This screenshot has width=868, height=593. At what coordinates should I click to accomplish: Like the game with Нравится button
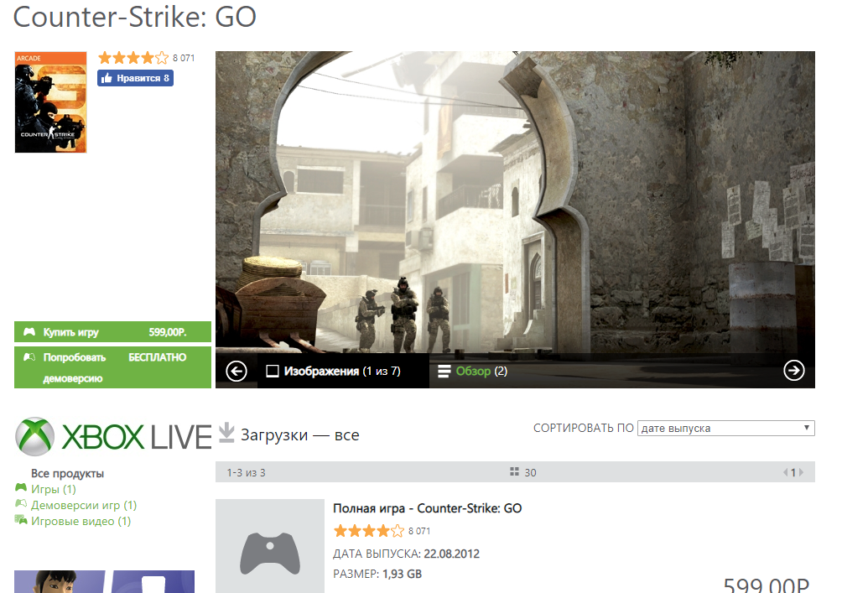136,78
